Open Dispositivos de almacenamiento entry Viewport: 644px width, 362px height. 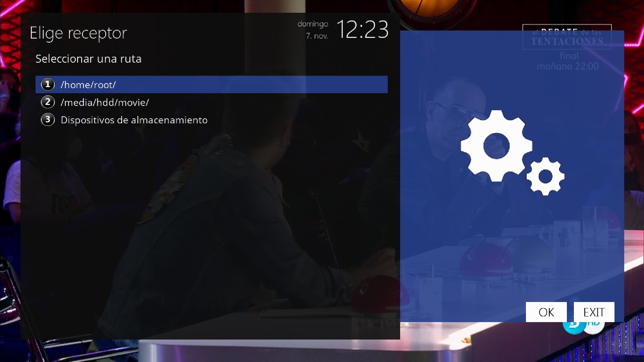click(x=134, y=120)
